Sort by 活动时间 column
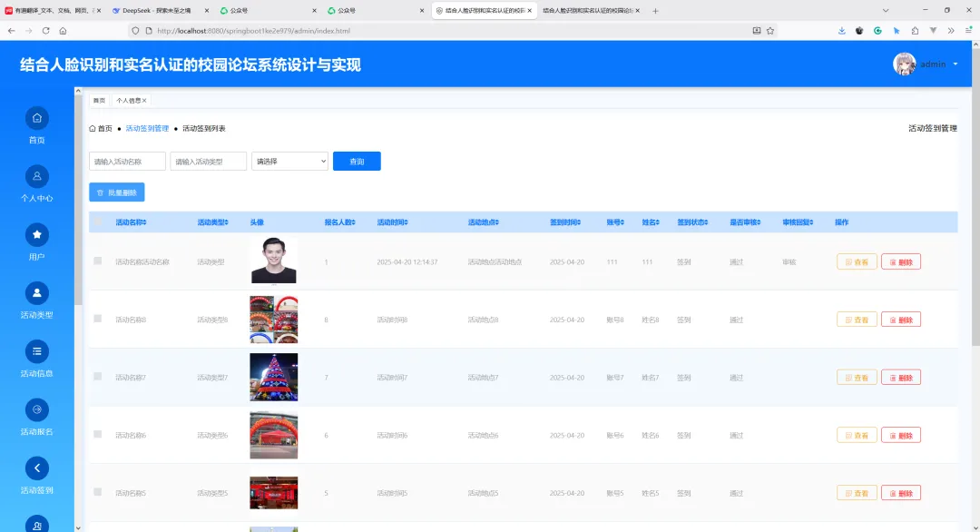The width and height of the screenshot is (980, 532). (x=393, y=222)
